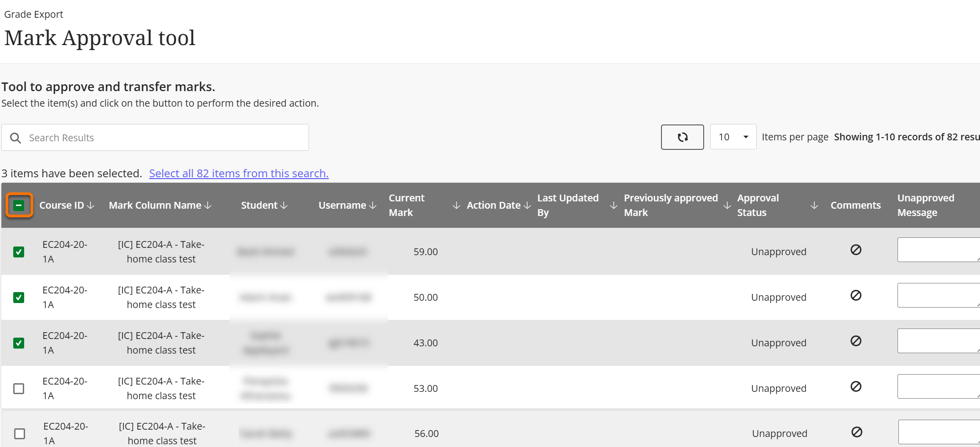Click the refresh results icon button

pos(682,137)
